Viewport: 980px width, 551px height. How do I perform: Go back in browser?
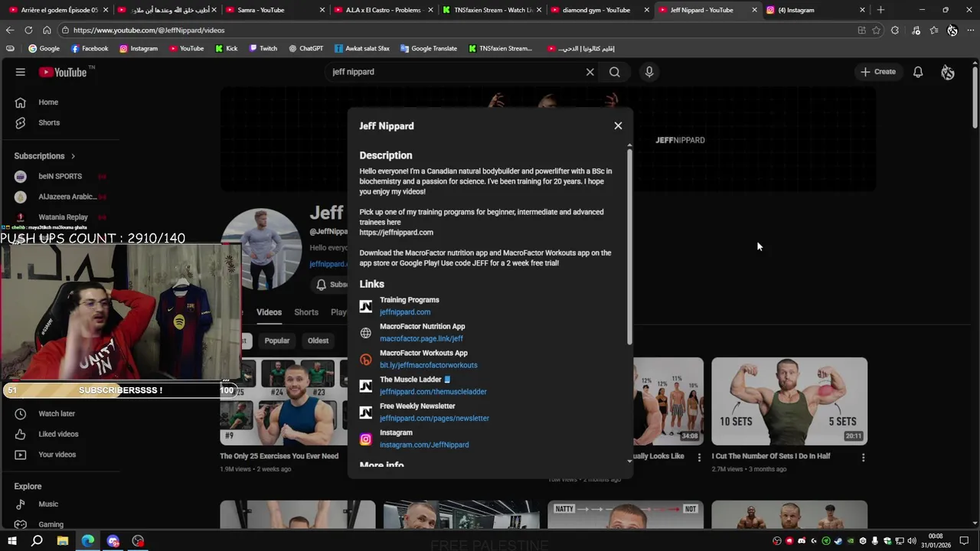10,30
